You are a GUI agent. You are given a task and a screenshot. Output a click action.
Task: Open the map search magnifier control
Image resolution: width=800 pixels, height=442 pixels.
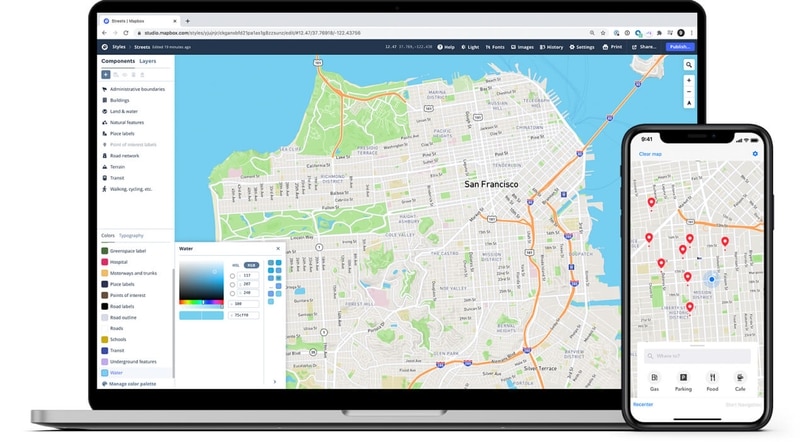(689, 65)
